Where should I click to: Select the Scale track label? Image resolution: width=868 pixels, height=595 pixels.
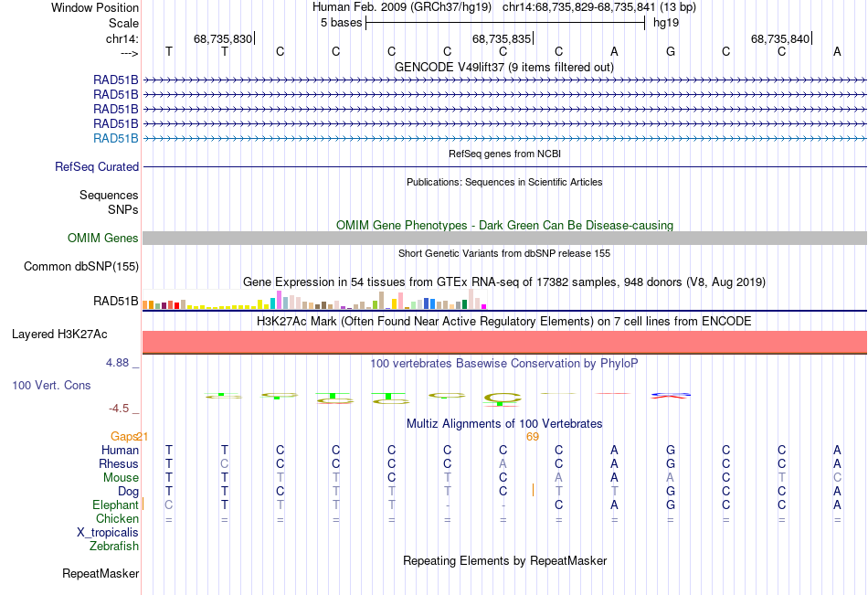click(123, 23)
